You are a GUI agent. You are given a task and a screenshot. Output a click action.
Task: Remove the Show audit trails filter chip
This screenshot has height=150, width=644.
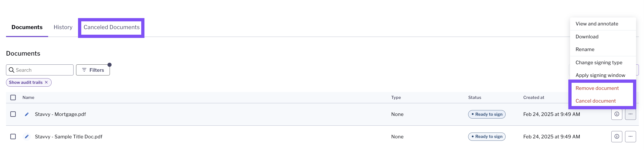point(46,82)
